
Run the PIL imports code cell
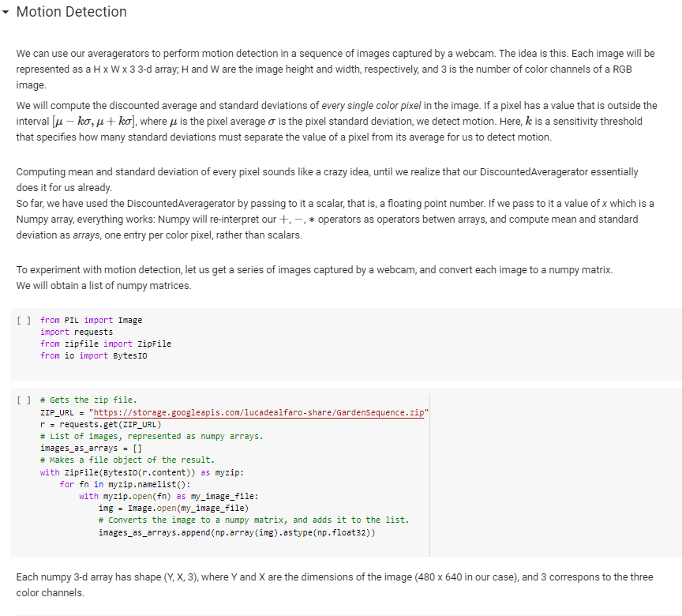point(24,320)
